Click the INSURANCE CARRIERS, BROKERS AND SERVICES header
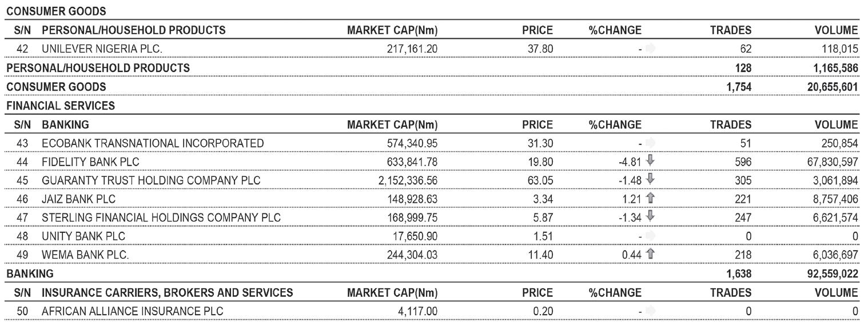The height and width of the screenshot is (322, 868). point(168,292)
